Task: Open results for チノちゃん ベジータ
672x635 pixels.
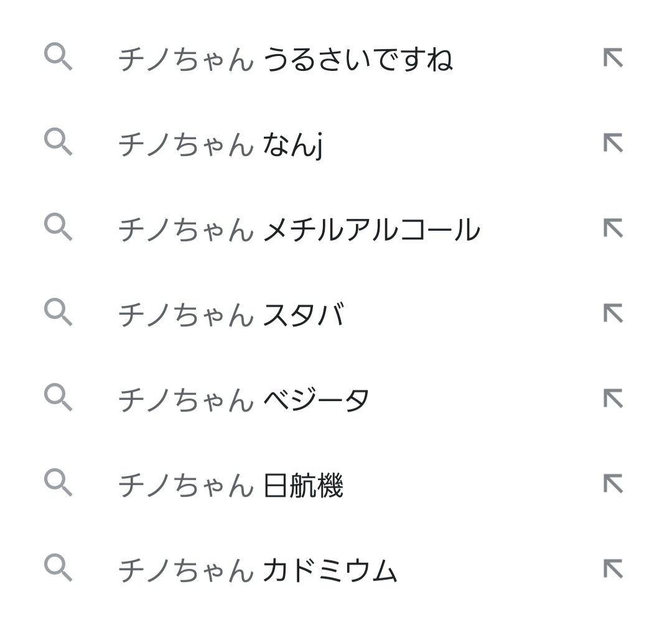Action: [x=243, y=400]
